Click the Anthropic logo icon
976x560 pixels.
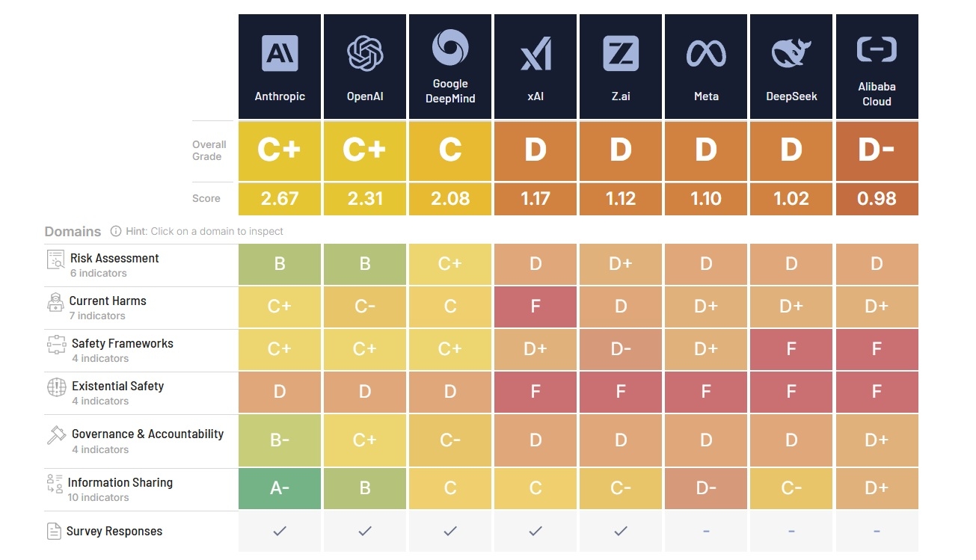coord(279,52)
